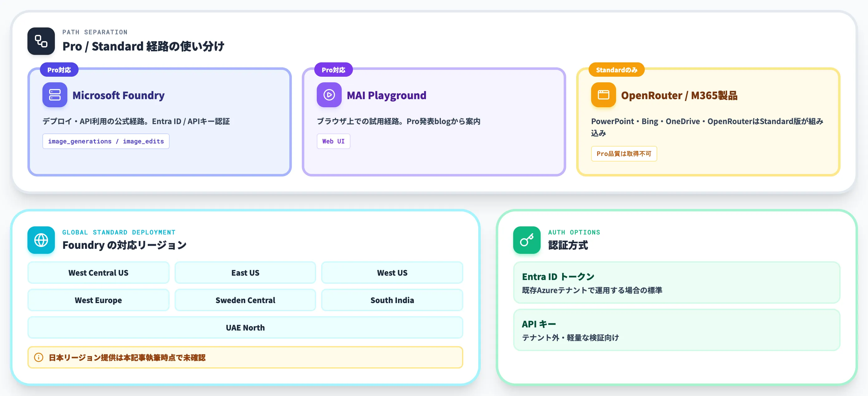Click the GLOBAL STANDARD DEPLOYMENT label
Viewport: 868px width, 396px height.
(119, 232)
